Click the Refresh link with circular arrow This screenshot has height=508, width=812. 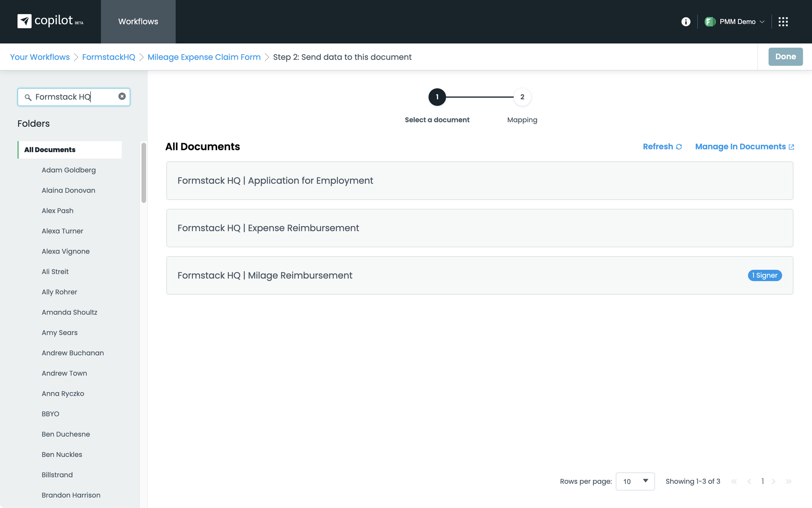click(662, 146)
